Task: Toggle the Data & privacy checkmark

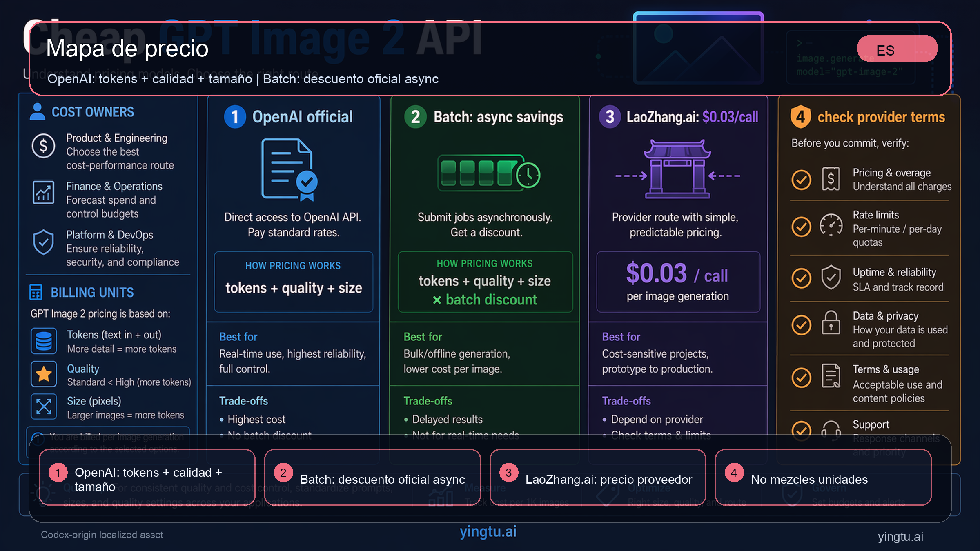Action: click(x=801, y=324)
